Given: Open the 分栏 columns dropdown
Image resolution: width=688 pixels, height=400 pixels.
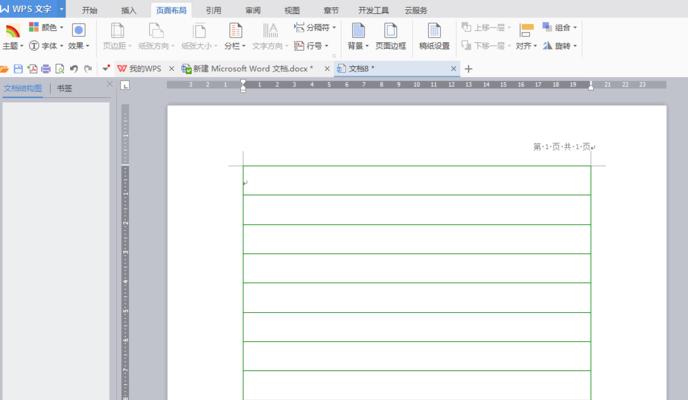Looking at the screenshot, I should (235, 46).
